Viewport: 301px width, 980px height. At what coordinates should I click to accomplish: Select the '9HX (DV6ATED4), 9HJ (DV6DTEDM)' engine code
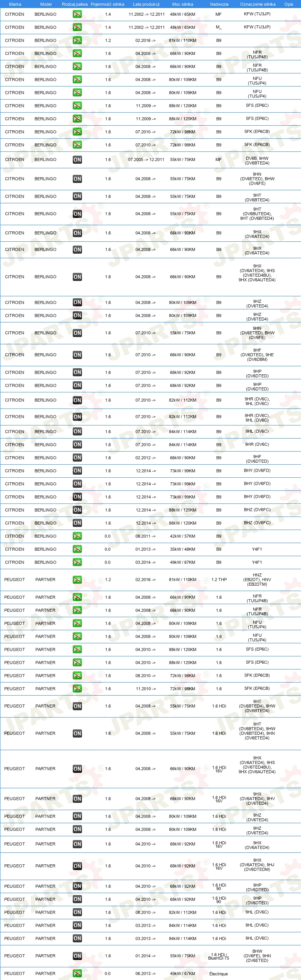click(x=257, y=865)
